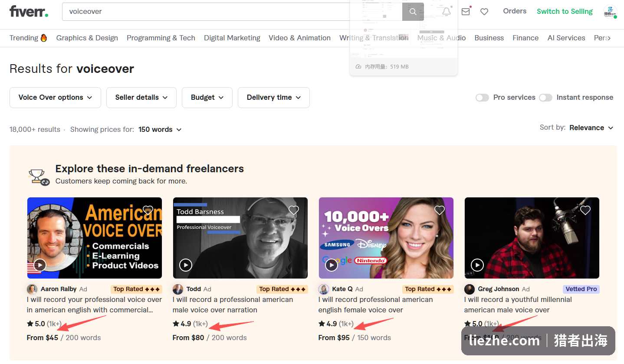Turn on Instant response switch

click(x=545, y=98)
